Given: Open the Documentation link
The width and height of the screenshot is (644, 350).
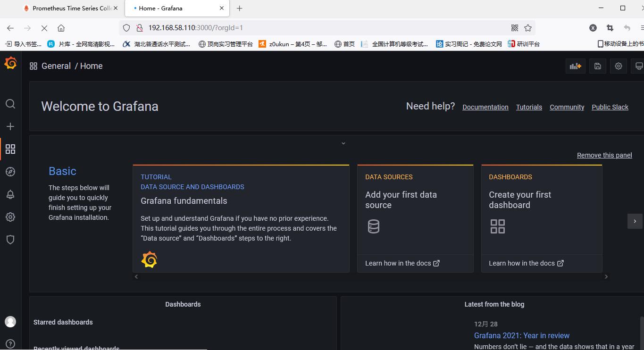Looking at the screenshot, I should pos(485,107).
